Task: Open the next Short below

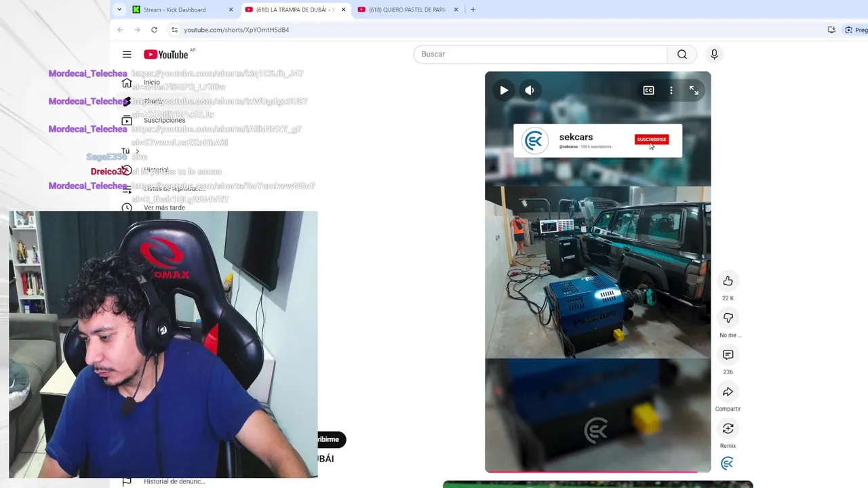Action: [x=597, y=485]
